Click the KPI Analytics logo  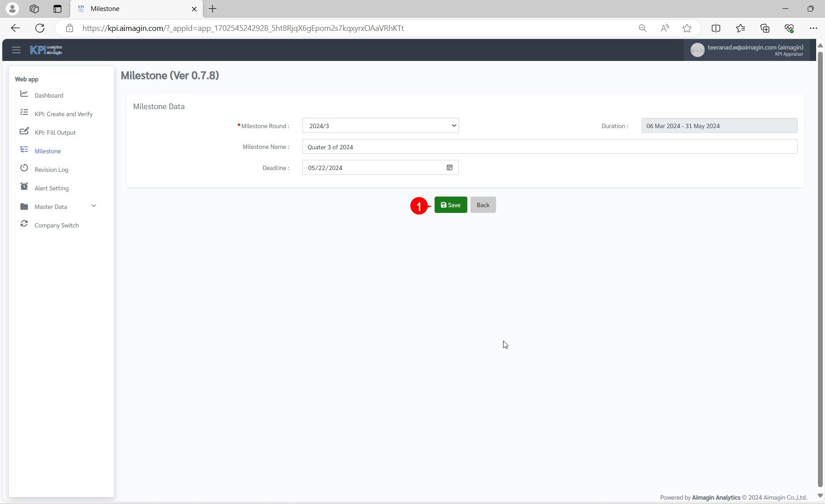coord(46,50)
